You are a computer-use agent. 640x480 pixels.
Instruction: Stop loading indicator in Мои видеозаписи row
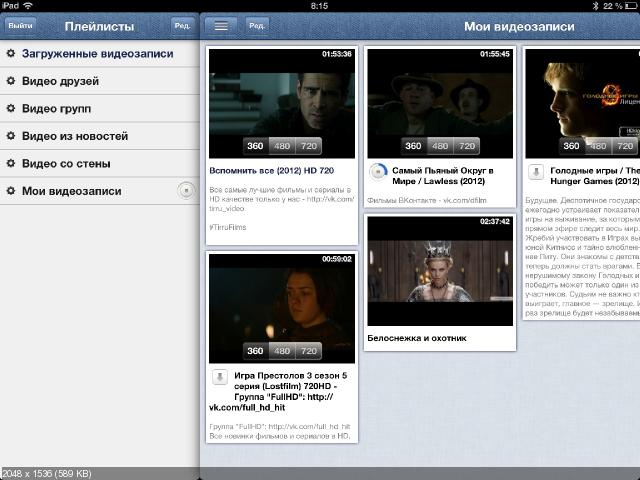coord(186,191)
